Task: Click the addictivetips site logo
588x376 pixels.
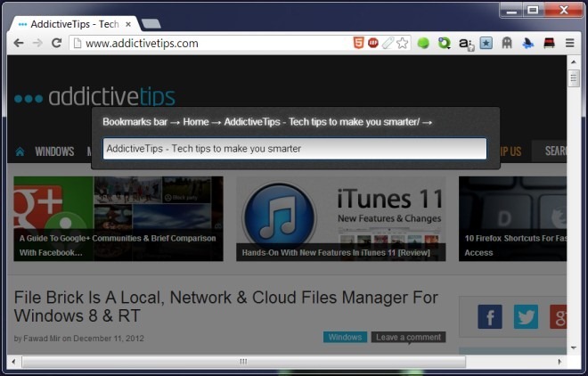Action: 94,97
